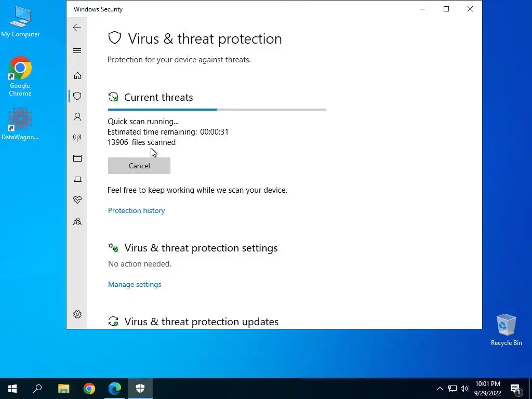Click 'No action needed.' status text
The height and width of the screenshot is (399, 532).
tap(139, 263)
